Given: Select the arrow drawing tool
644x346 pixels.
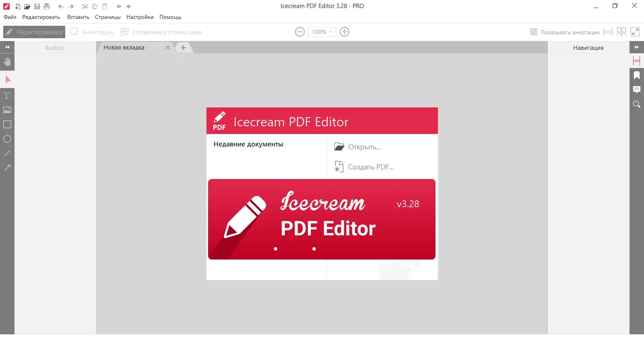Looking at the screenshot, I should [x=7, y=168].
